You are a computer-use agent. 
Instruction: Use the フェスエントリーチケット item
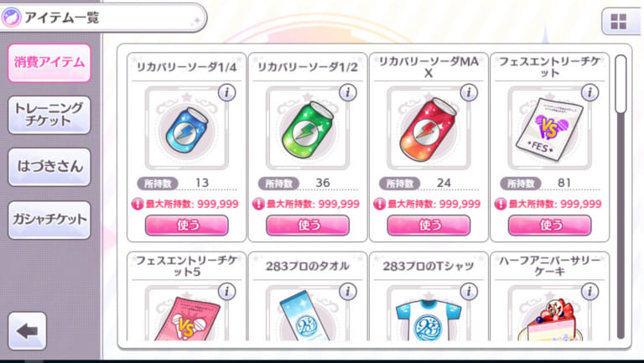[549, 225]
